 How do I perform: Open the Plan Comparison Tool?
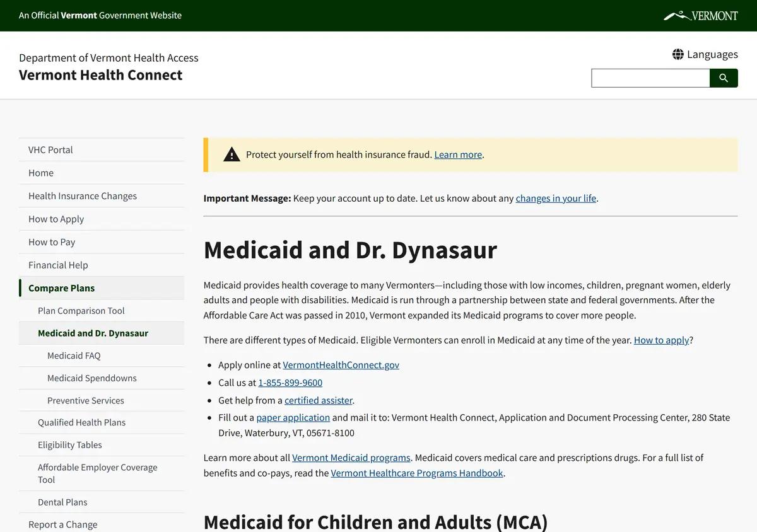[102, 311]
